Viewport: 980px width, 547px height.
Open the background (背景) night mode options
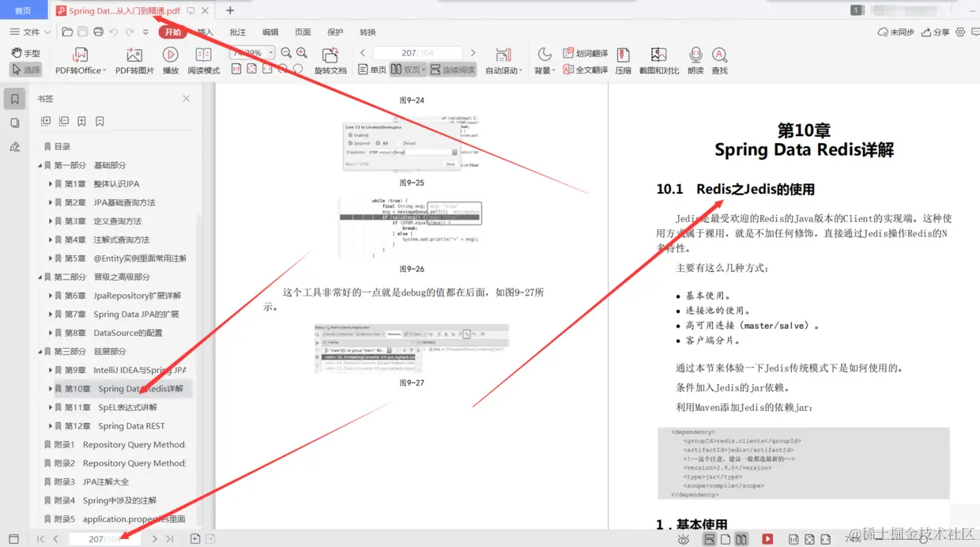click(545, 61)
